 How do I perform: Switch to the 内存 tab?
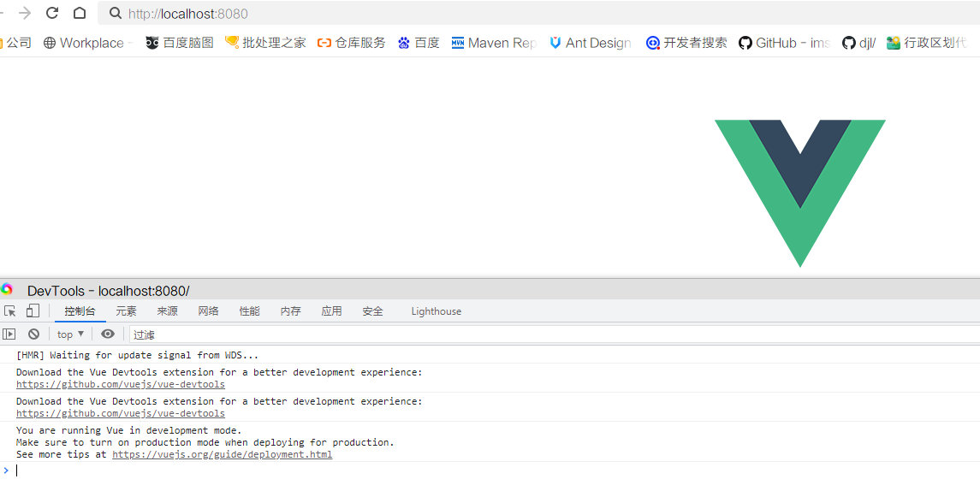click(x=291, y=311)
